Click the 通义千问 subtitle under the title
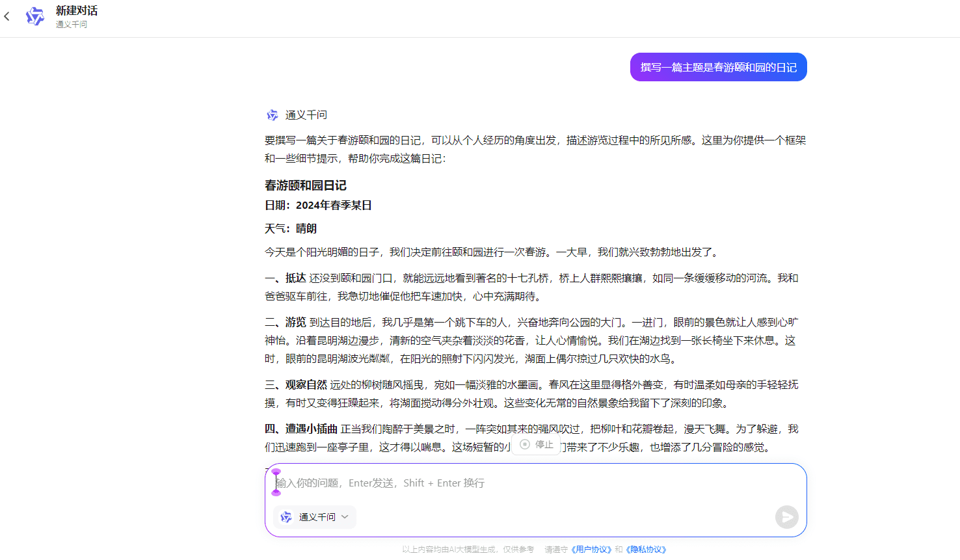Viewport: 960px width, 560px height. pos(72,25)
